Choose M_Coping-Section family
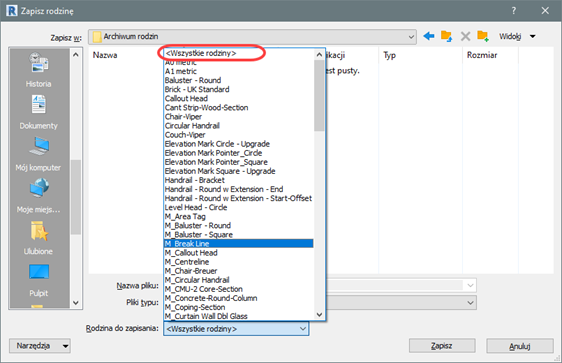The image size is (562, 363). [x=195, y=307]
